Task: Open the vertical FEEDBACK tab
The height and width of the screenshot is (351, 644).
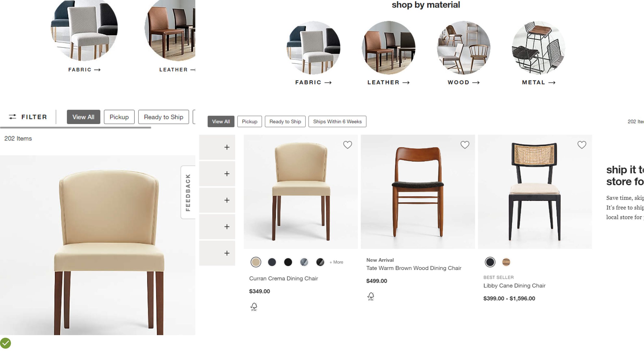Action: (188, 192)
